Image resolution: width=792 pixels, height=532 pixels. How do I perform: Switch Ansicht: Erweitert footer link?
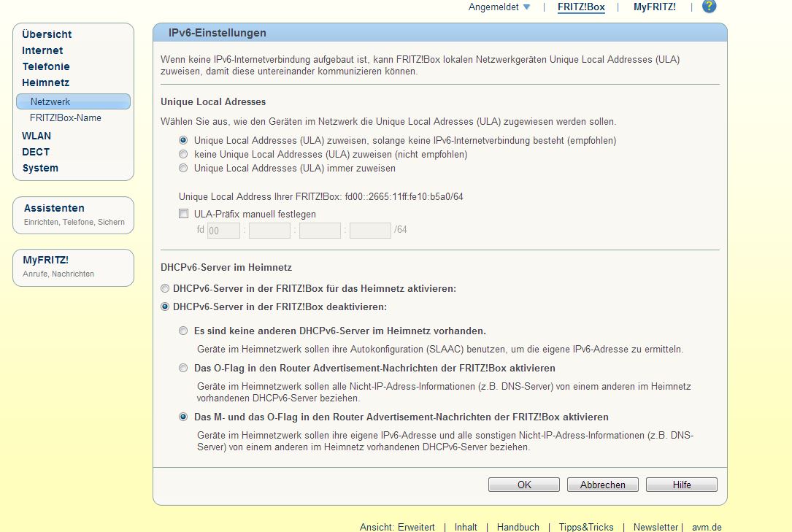pos(397,527)
